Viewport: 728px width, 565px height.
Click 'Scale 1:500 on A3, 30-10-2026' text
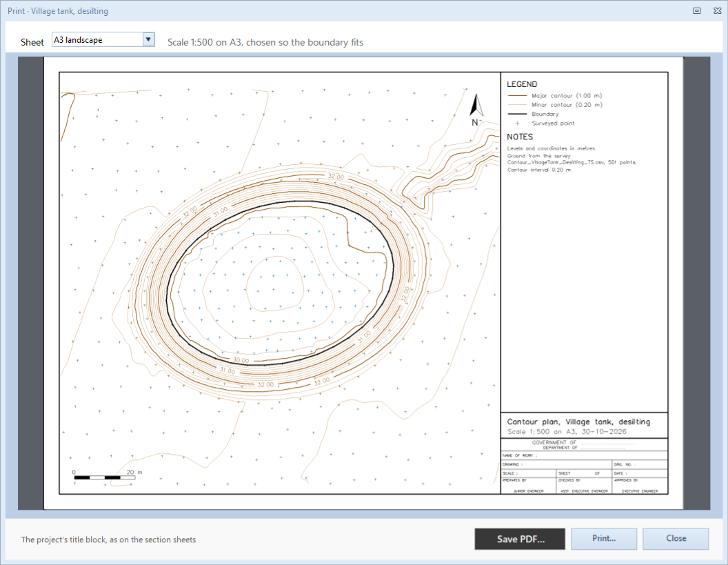[x=567, y=432]
